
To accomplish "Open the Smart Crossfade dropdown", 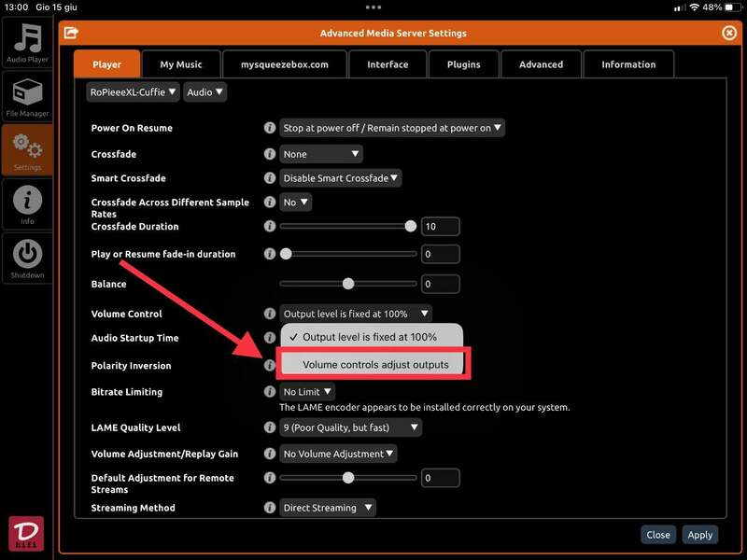I will (x=341, y=178).
